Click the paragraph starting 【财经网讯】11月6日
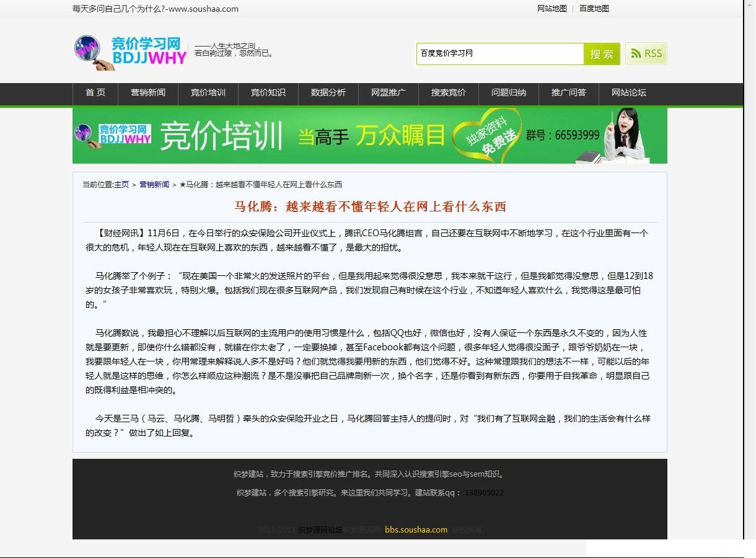756x558 pixels. coord(367,241)
